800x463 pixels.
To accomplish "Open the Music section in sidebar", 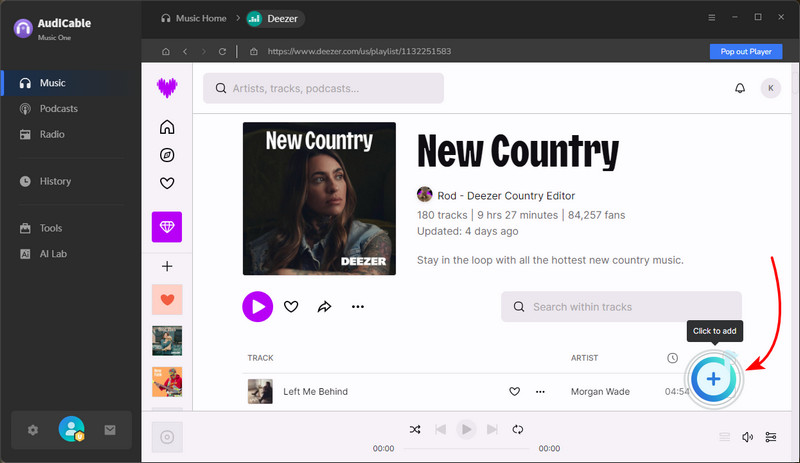I will click(x=71, y=83).
